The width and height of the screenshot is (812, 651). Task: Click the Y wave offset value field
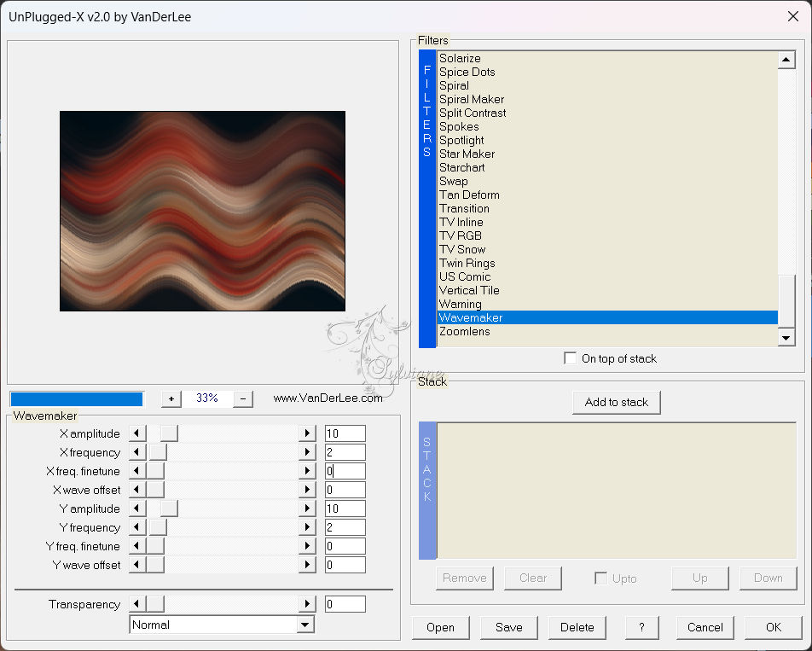tap(345, 565)
